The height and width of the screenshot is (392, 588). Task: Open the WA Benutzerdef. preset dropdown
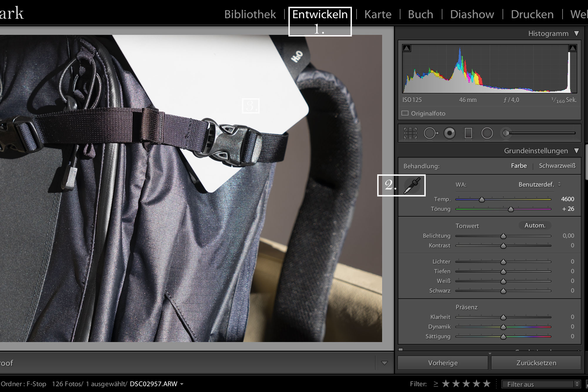(539, 184)
